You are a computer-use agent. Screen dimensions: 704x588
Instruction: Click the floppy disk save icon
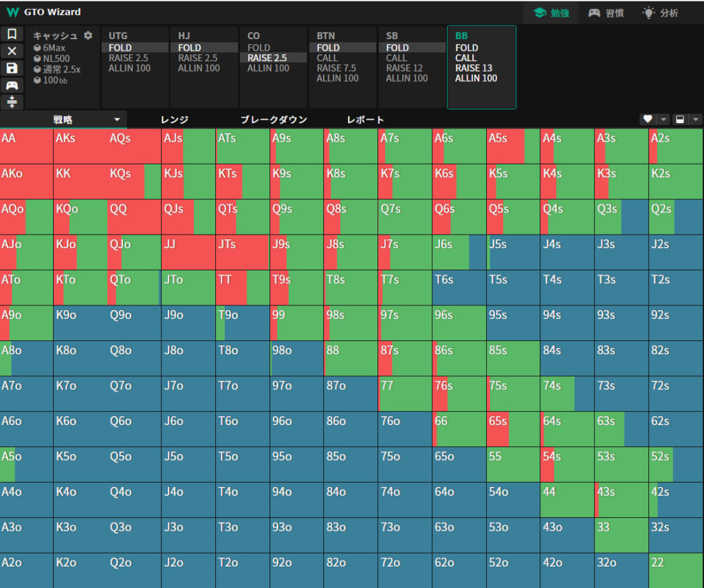point(12,68)
